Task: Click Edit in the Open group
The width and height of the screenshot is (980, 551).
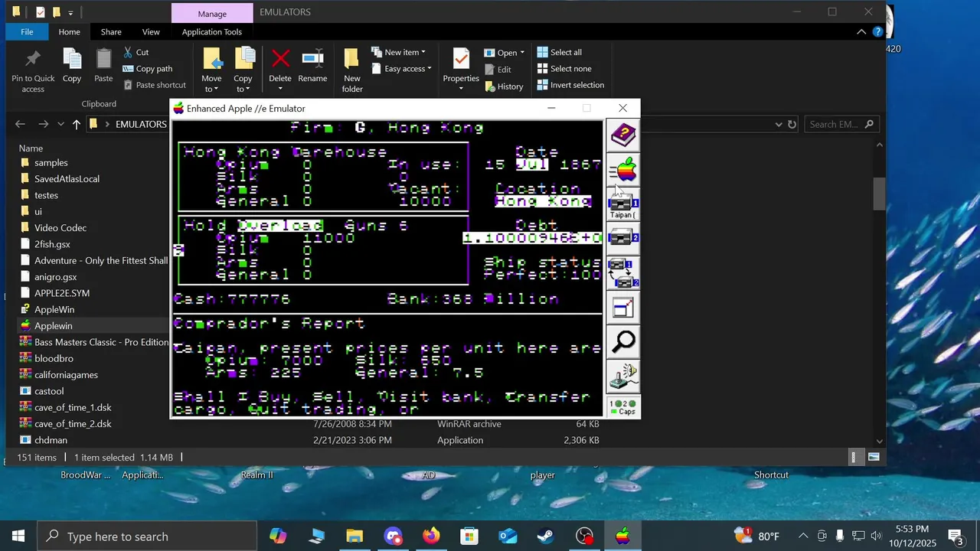Action: 498,70
